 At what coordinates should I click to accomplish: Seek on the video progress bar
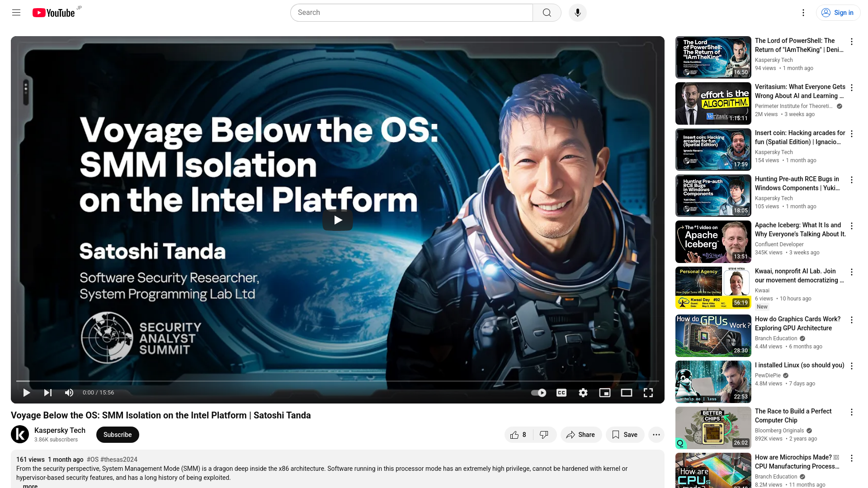[x=338, y=381]
